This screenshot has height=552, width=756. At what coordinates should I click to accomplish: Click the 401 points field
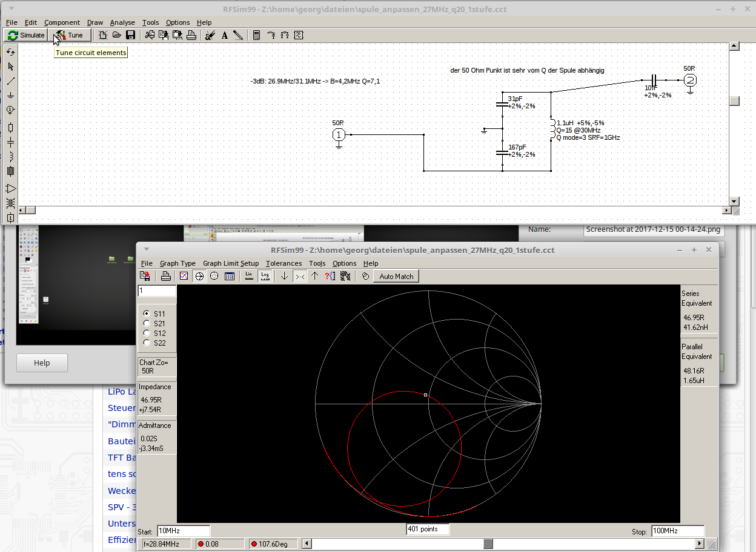coord(428,529)
